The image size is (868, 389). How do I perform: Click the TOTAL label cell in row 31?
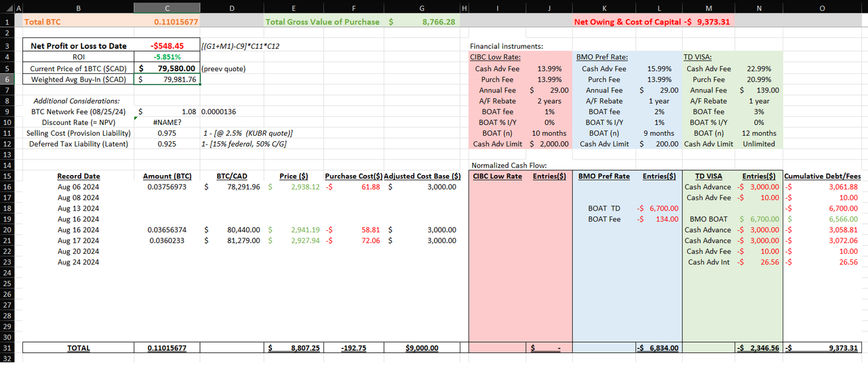point(78,348)
